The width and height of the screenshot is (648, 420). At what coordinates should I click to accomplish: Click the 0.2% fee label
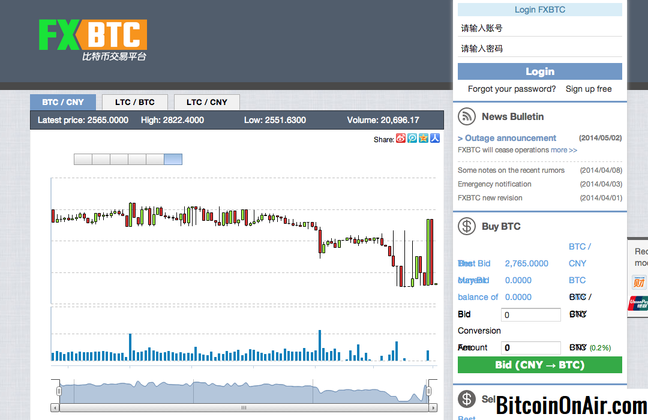pos(600,348)
